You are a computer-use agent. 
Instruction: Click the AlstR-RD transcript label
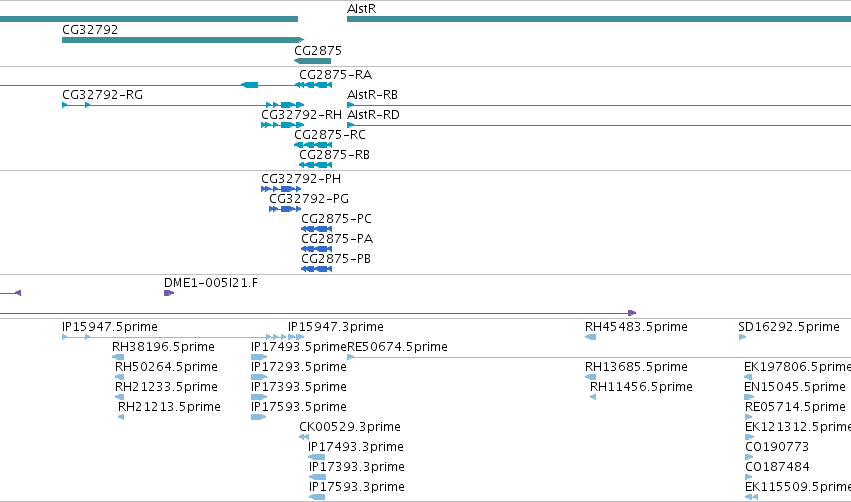(373, 115)
